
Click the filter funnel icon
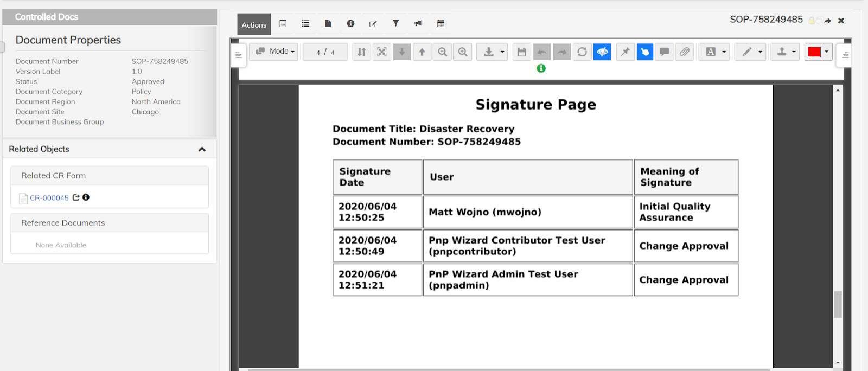395,23
